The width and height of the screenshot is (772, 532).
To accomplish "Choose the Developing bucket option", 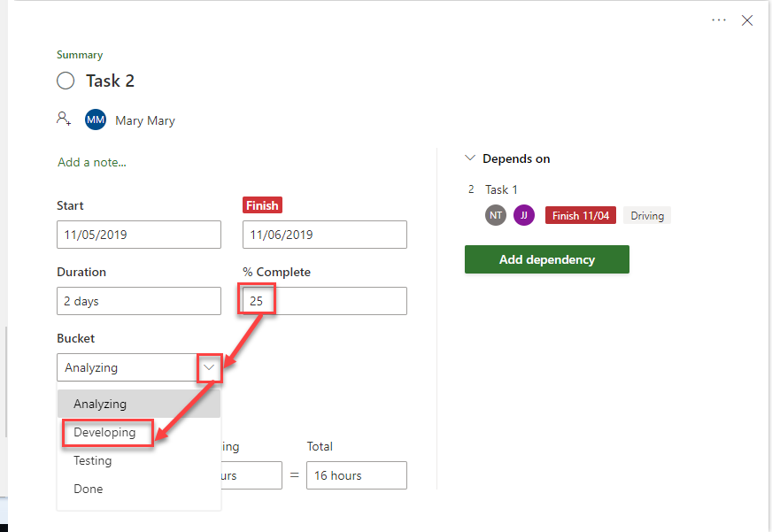I will [x=105, y=433].
